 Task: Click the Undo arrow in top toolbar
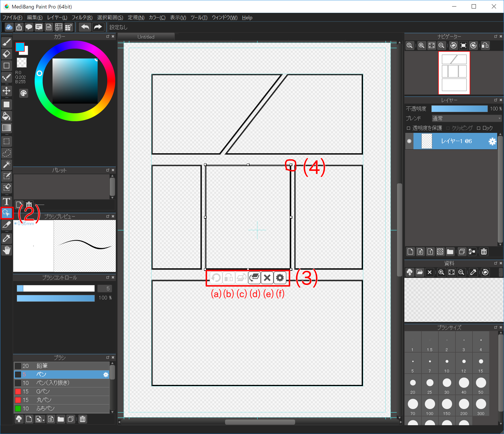(85, 27)
